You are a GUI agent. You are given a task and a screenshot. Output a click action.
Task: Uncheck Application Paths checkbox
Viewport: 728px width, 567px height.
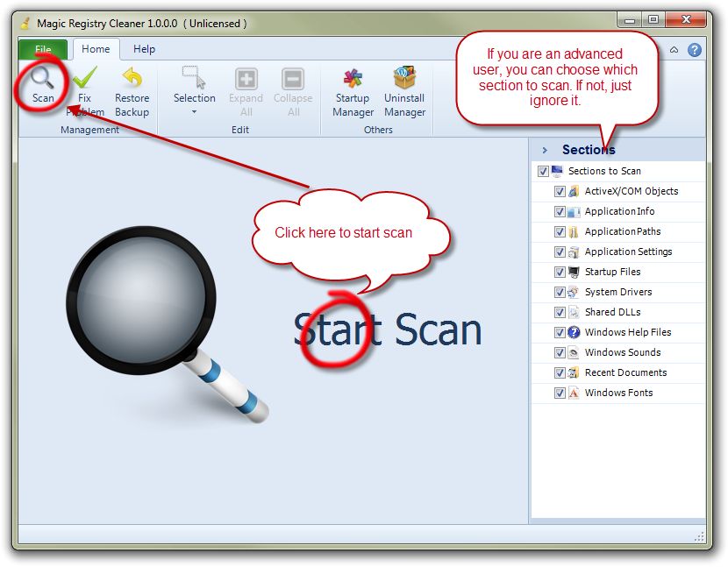tap(560, 232)
